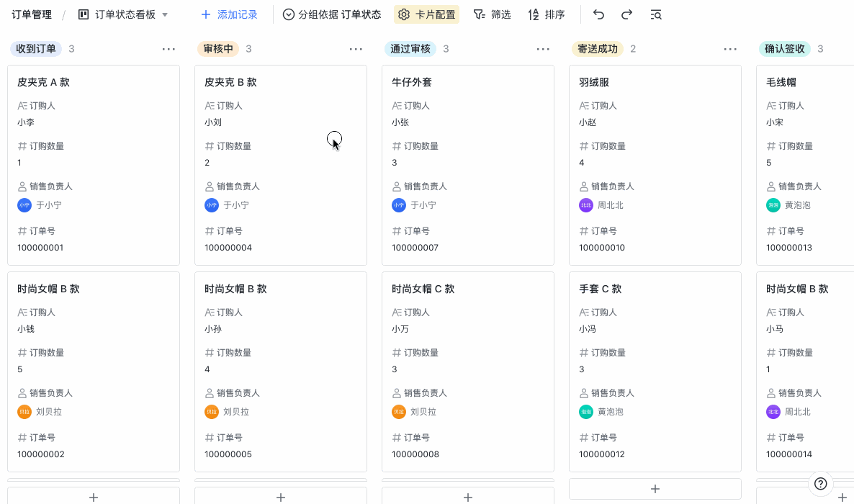Open the 筛选 filter option
This screenshot has width=854, height=504.
click(x=492, y=14)
